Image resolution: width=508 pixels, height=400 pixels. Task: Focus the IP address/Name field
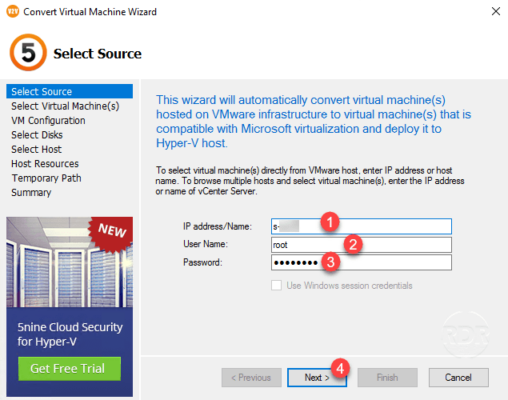coord(361,227)
